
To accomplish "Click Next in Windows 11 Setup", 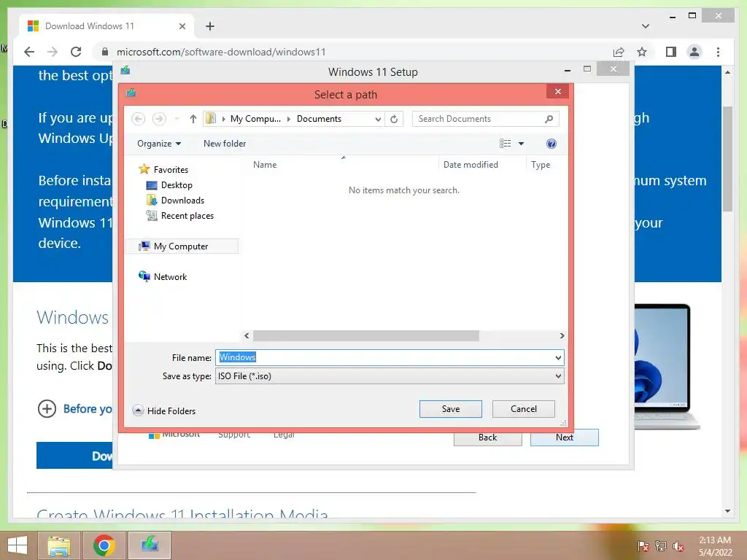I will 565,437.
